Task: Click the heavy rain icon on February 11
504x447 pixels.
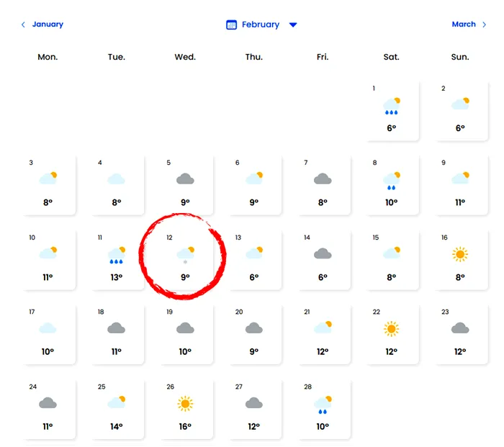Action: click(x=116, y=255)
